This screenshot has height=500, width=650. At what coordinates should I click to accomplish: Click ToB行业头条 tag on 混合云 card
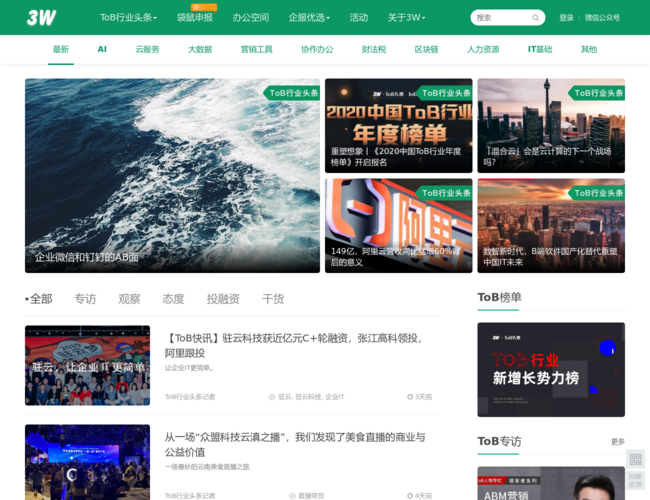tap(597, 93)
